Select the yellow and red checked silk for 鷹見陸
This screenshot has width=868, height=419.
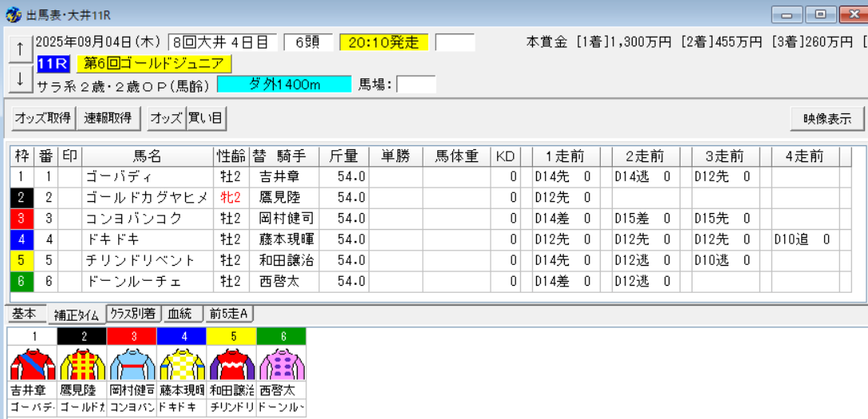coord(82,364)
